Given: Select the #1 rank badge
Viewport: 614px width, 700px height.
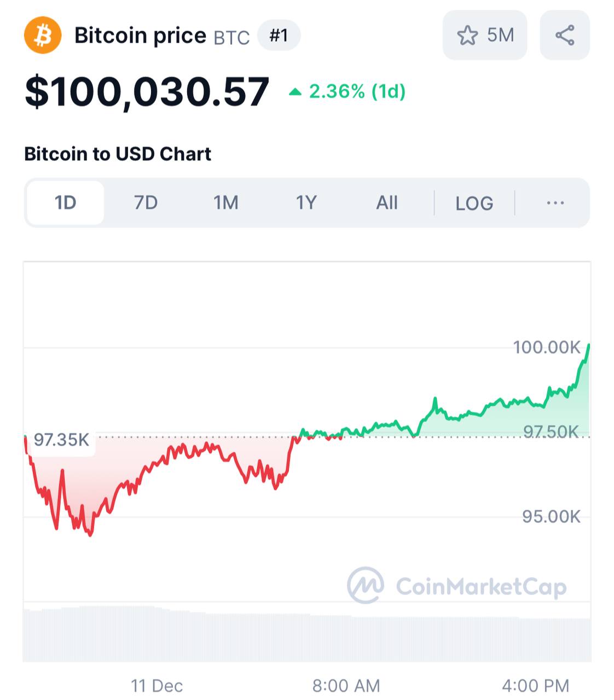Looking at the screenshot, I should [279, 36].
